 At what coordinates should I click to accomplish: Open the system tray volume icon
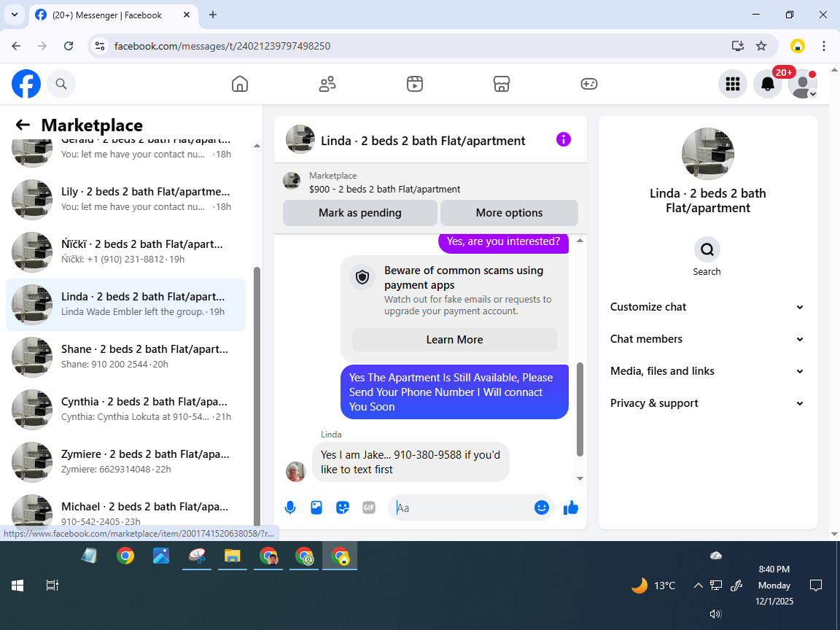(x=716, y=614)
